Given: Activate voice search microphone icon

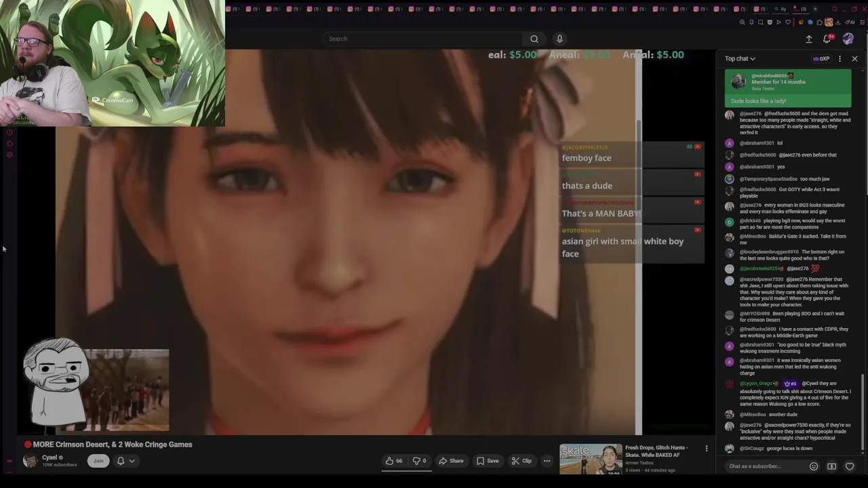Looking at the screenshot, I should [x=559, y=39].
